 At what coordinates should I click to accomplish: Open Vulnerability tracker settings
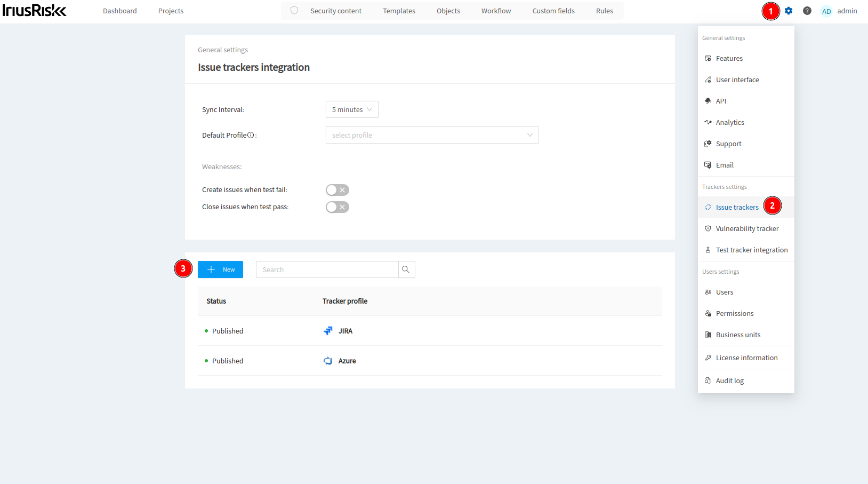(x=746, y=228)
